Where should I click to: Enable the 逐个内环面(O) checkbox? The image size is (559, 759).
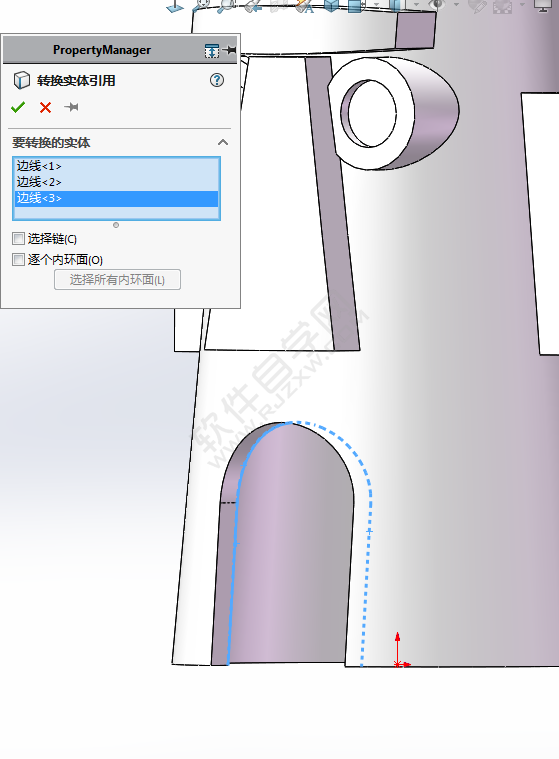(x=18, y=259)
